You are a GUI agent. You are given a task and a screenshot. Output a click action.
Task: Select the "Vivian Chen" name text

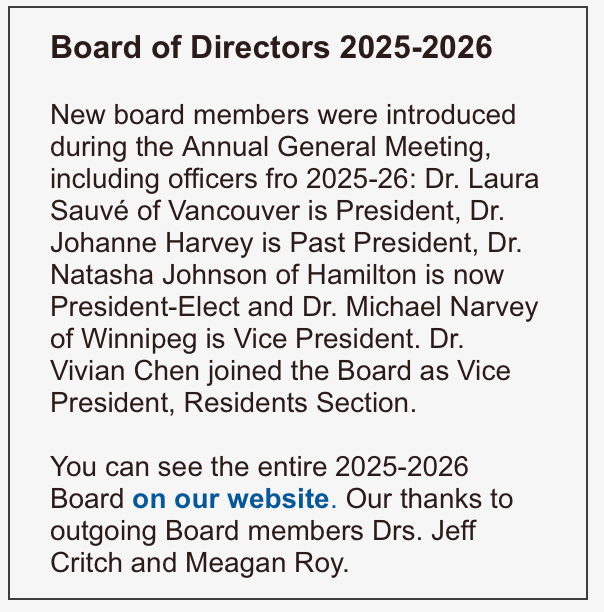(x=125, y=370)
